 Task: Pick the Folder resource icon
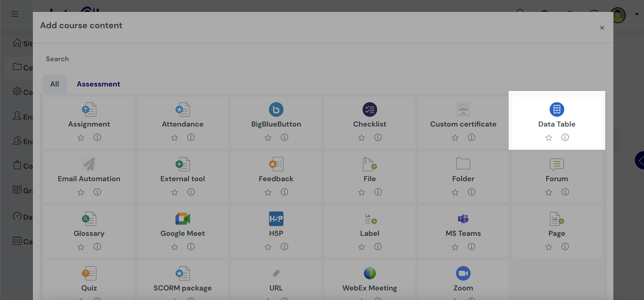coord(463,164)
